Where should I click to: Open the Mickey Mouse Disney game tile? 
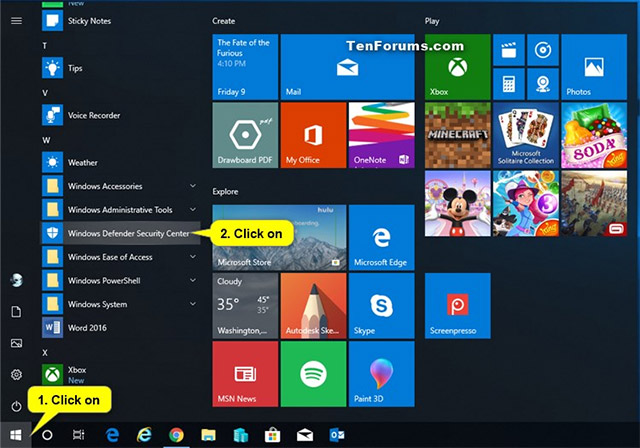point(458,203)
